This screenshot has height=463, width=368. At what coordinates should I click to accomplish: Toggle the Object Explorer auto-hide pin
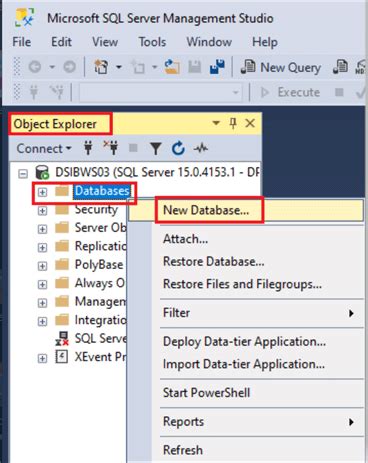[233, 123]
